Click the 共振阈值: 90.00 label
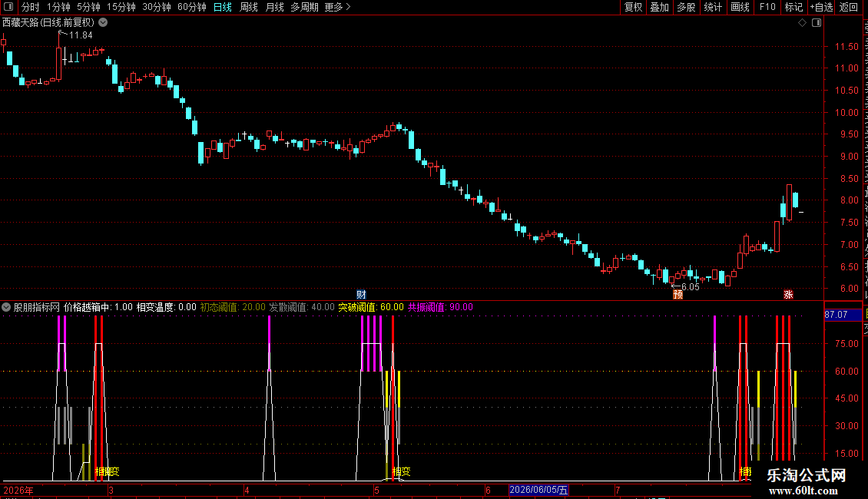Viewport: 868px width, 499px height. 440,307
